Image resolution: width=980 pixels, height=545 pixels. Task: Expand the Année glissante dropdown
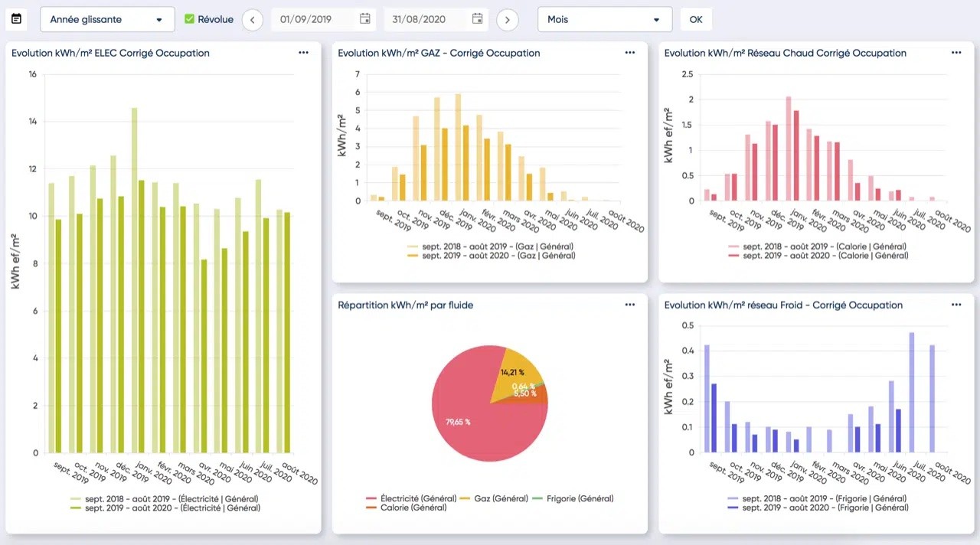(107, 19)
